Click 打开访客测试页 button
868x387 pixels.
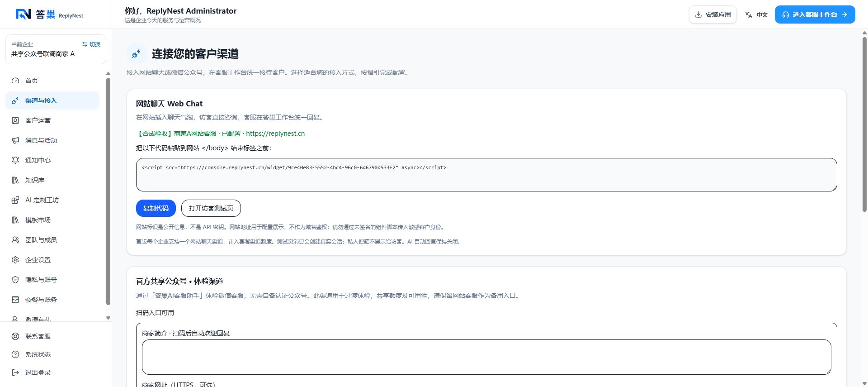tap(211, 208)
